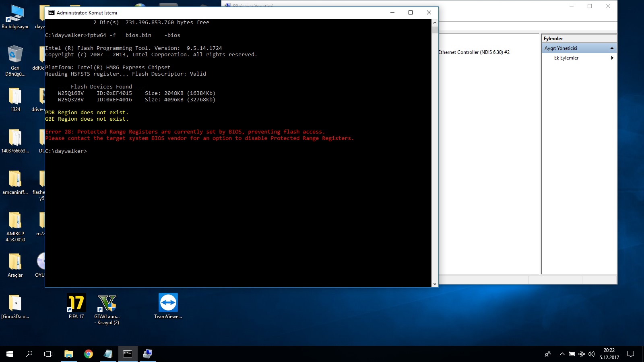Show hidden tray icons chevron
This screenshot has height=362, width=644.
(562, 354)
